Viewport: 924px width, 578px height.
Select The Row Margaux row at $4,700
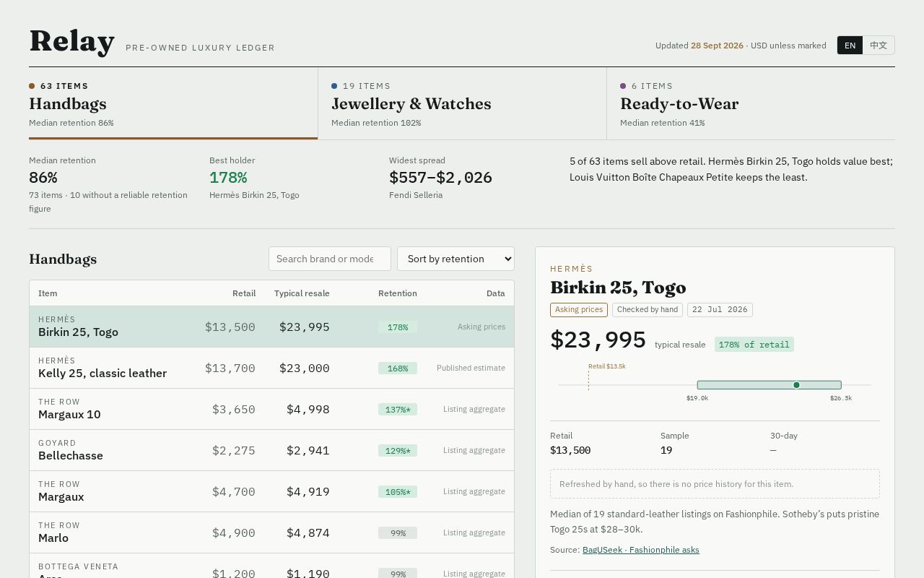click(271, 491)
